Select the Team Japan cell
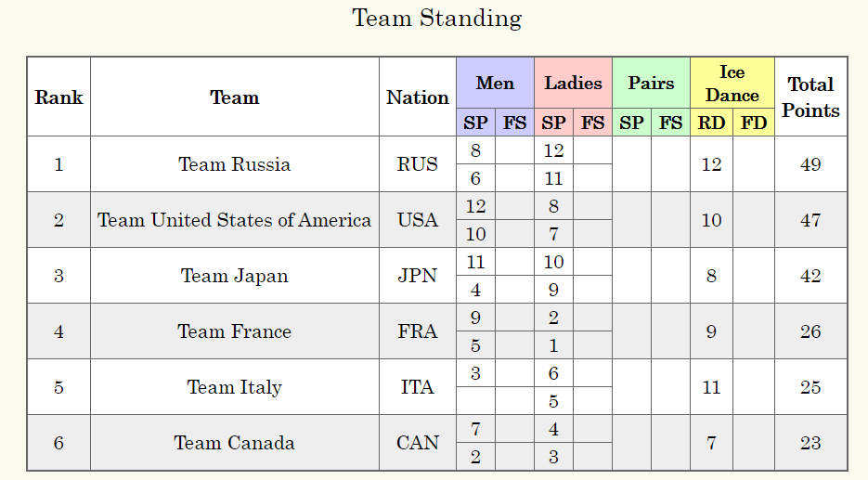Image resolution: width=868 pixels, height=480 pixels. [x=234, y=276]
